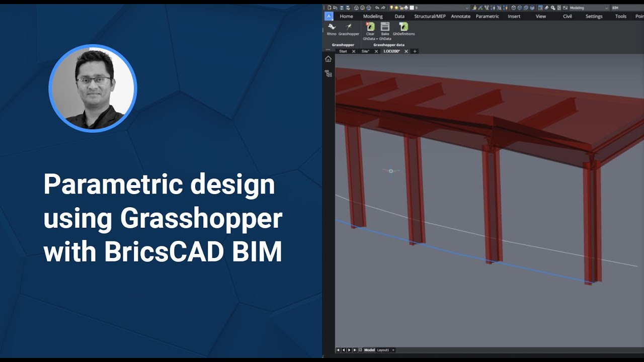Open the GhDefinitions tool
Viewport: 644px width, 362px height.
tap(404, 29)
